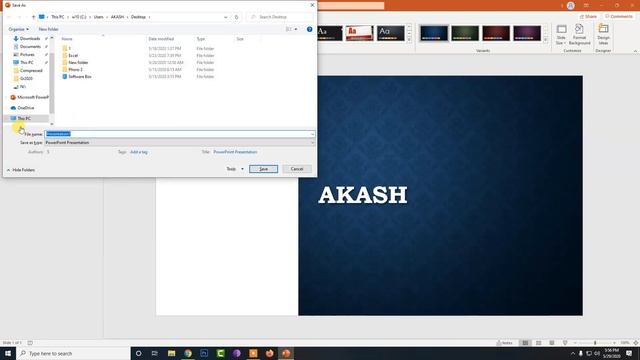Viewport: 640px width, 360px height.
Task: Open Pictures in navigation pane
Action: tap(27, 54)
